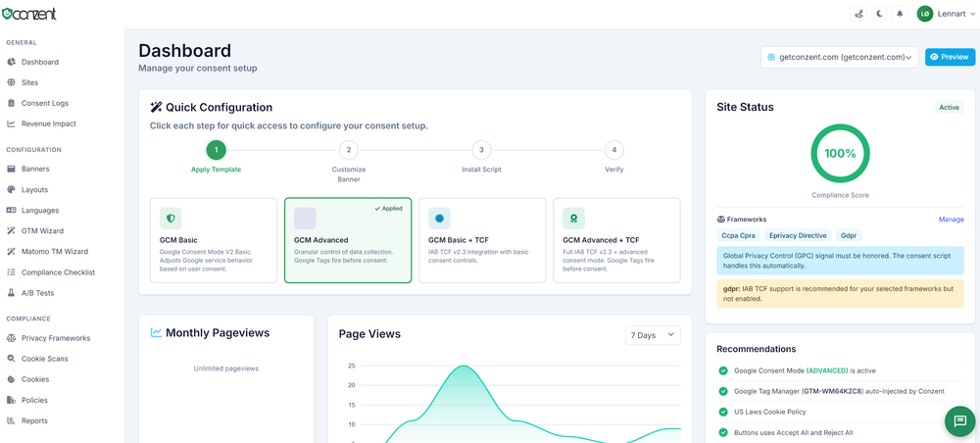Select the GCM Basic + TCF card
Screen dimensions: 980x443
(482, 240)
